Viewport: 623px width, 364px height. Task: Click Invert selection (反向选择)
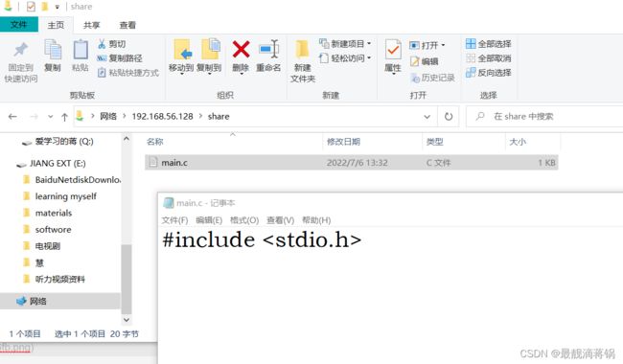click(x=489, y=73)
